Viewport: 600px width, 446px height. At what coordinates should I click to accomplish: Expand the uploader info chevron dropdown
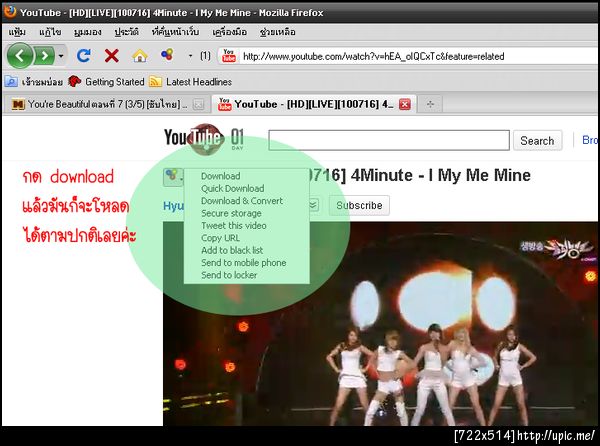(x=314, y=205)
